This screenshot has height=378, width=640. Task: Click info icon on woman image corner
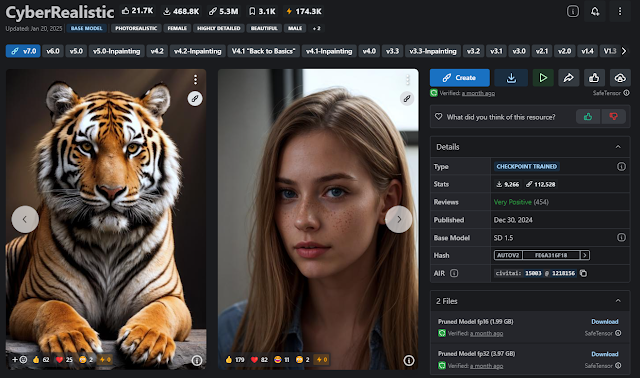409,360
